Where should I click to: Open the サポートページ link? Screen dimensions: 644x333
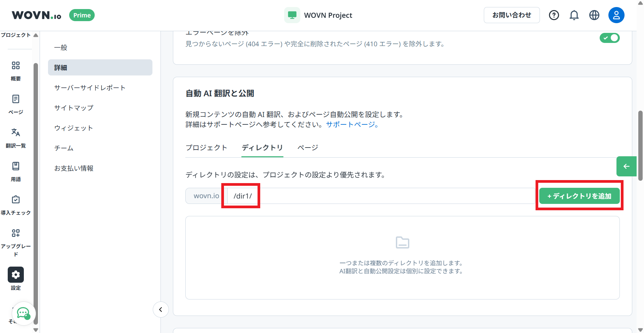[x=350, y=124]
